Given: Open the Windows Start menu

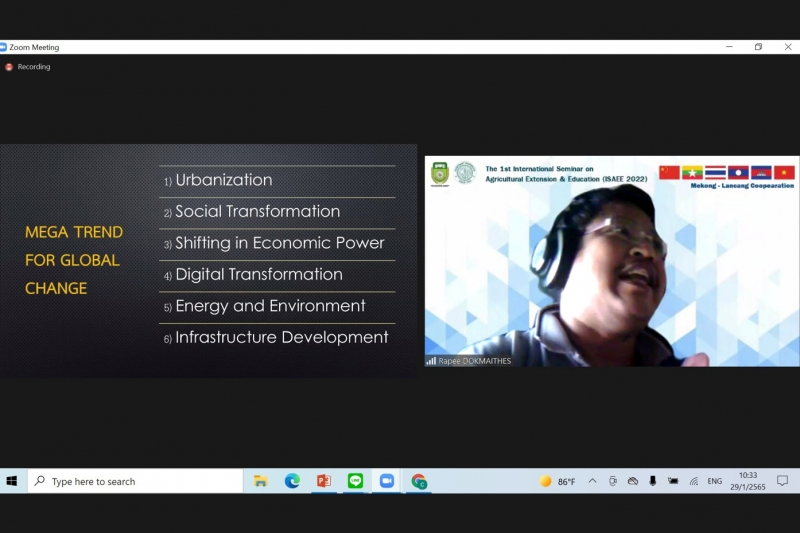Looking at the screenshot, I should pyautogui.click(x=12, y=481).
